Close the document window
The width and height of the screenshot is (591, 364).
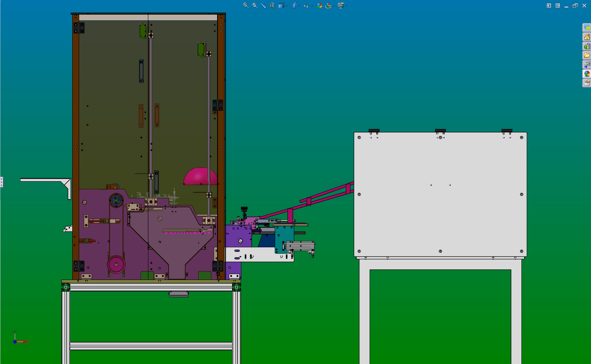click(584, 5)
